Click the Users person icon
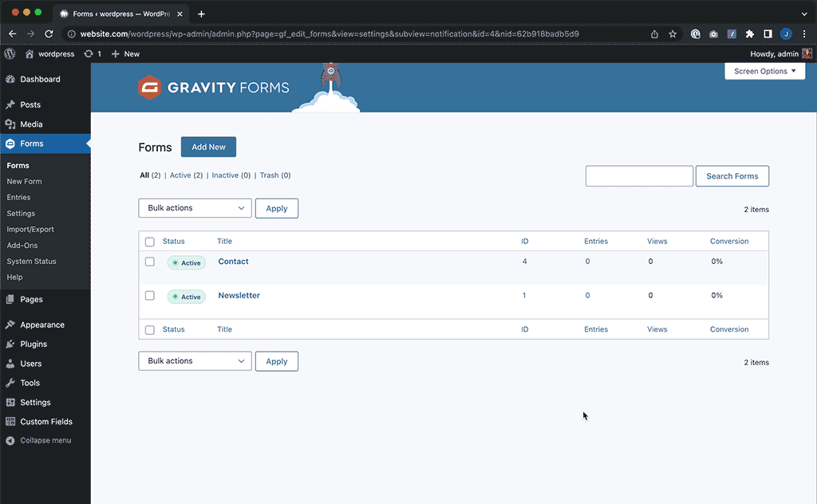Image resolution: width=817 pixels, height=504 pixels. click(10, 364)
